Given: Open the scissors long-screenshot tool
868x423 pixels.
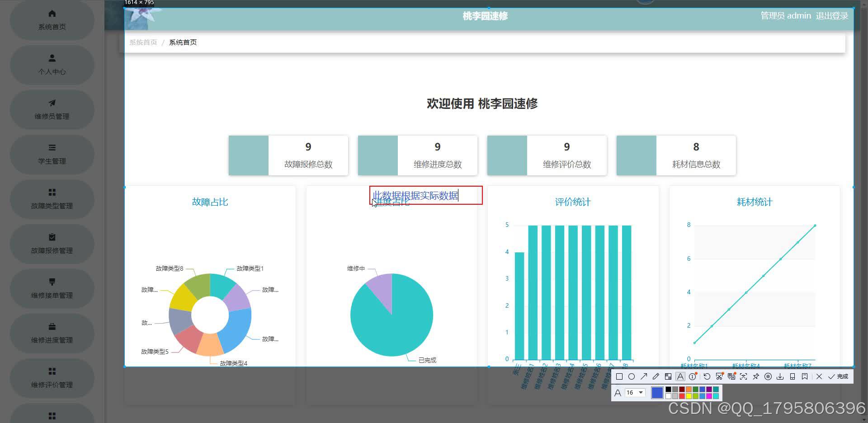Looking at the screenshot, I should point(720,376).
